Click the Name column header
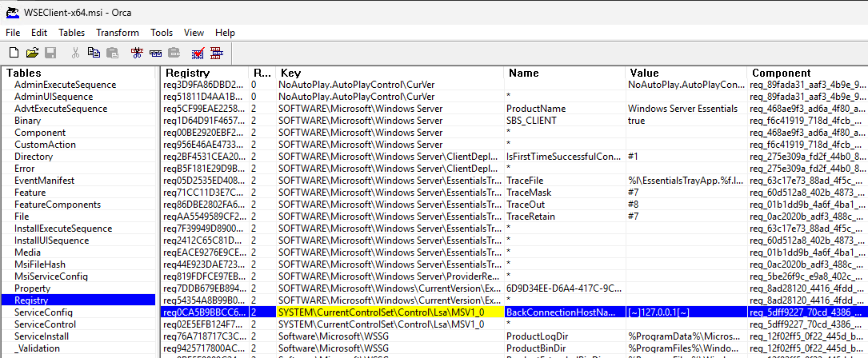The width and height of the screenshot is (868, 358). 565,73
